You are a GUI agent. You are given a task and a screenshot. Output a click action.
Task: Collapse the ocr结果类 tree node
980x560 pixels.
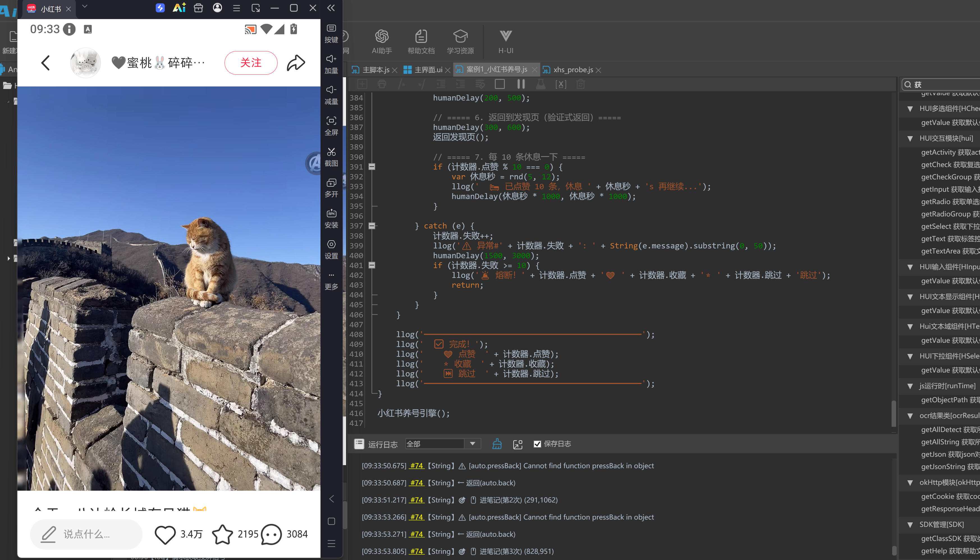pyautogui.click(x=910, y=416)
